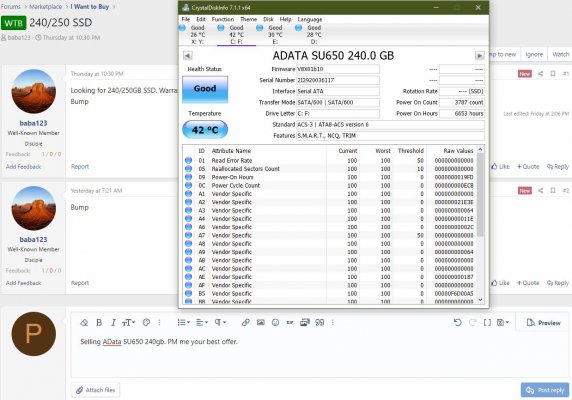Click the Power On Hours value 6653 hours
This screenshot has width=572, height=400.
coord(462,114)
